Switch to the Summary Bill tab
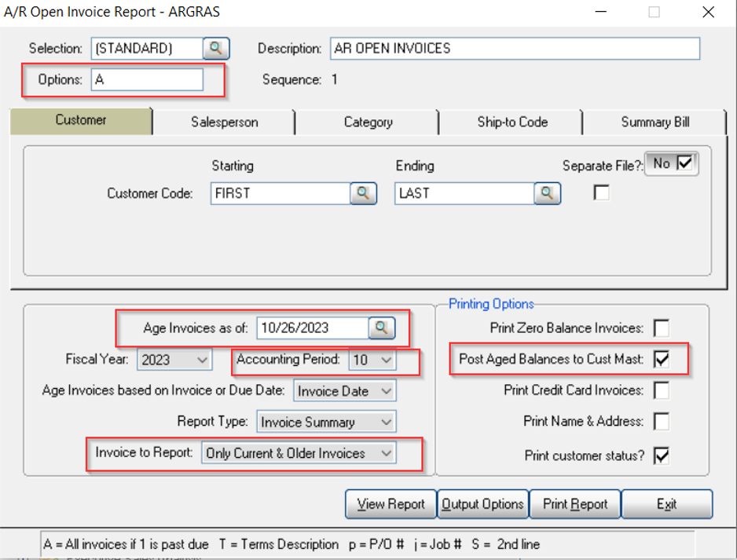737x560 pixels. [x=655, y=123]
